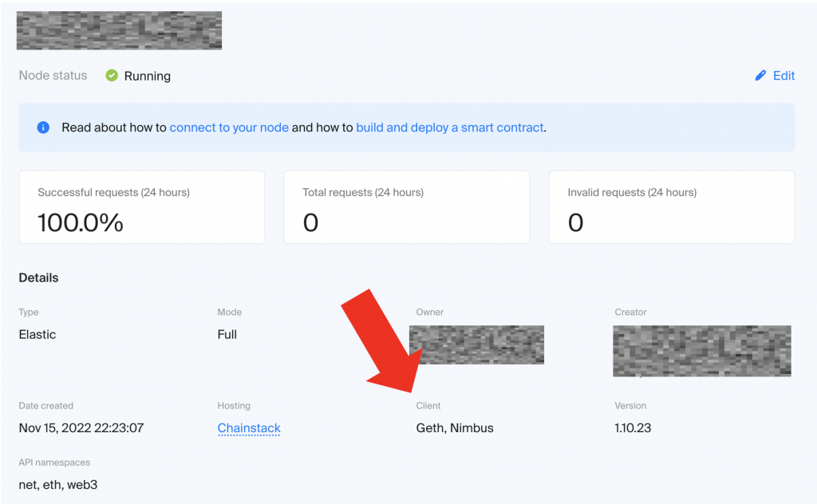Click the blurred node name at top

(119, 30)
